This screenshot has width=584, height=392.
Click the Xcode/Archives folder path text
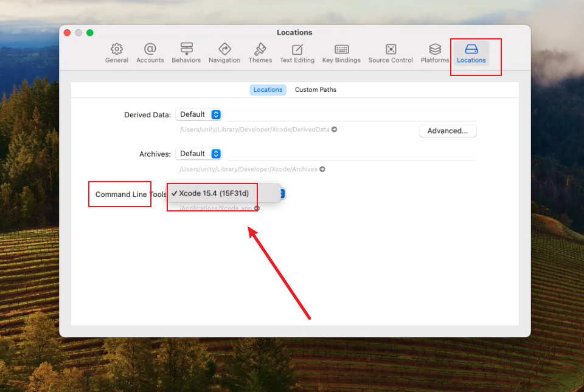pos(248,169)
